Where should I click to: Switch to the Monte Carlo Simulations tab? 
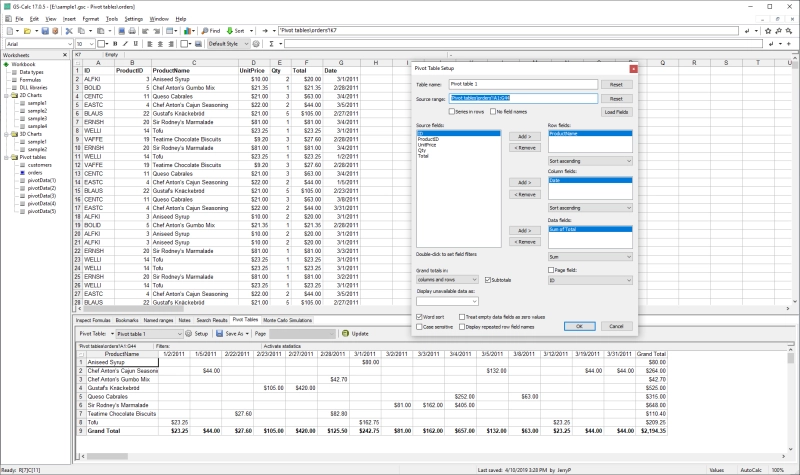pyautogui.click(x=287, y=320)
